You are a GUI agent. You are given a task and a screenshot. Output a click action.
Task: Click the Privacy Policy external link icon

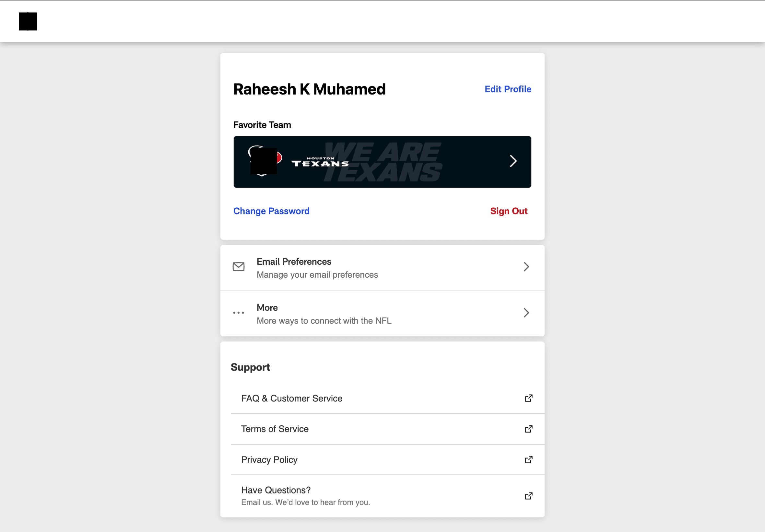click(x=528, y=459)
